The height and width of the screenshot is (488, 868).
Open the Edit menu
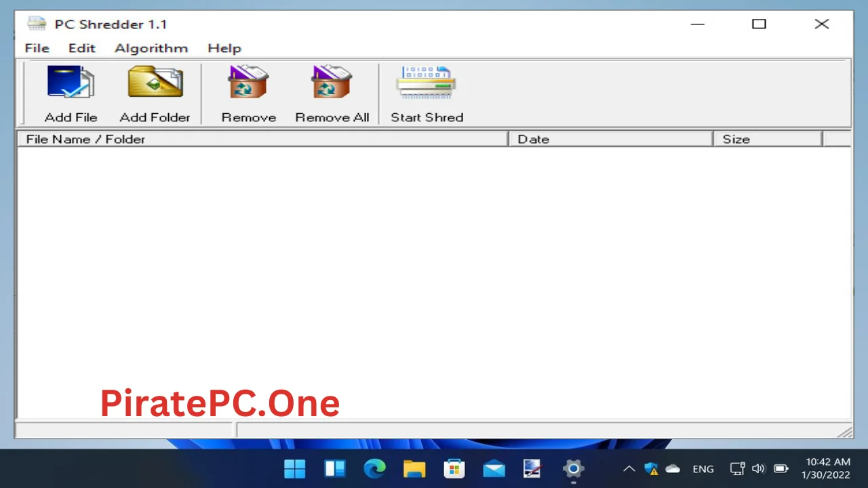[82, 48]
